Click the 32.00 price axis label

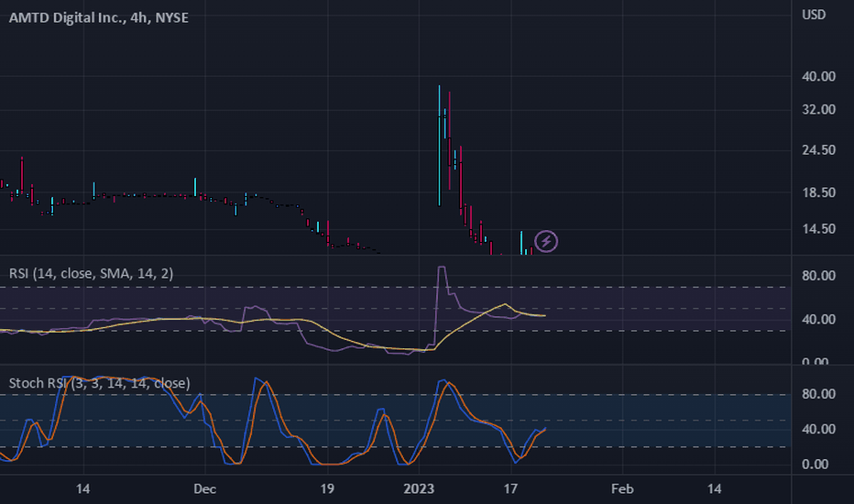click(x=818, y=110)
